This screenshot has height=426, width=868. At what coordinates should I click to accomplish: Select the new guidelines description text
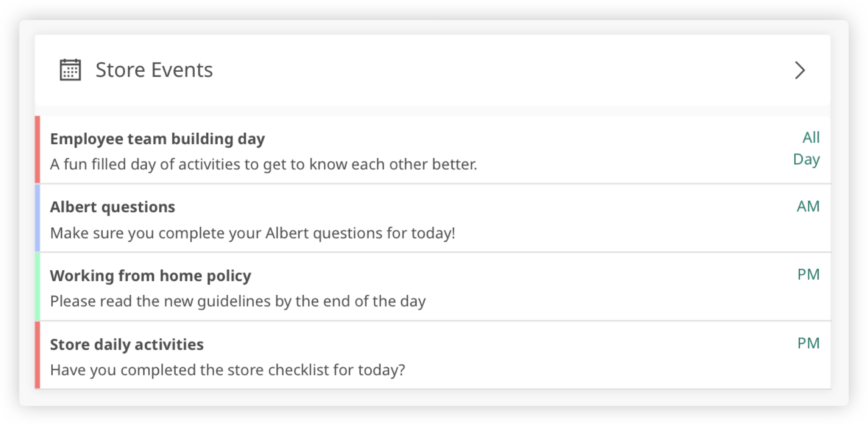pyautogui.click(x=238, y=301)
